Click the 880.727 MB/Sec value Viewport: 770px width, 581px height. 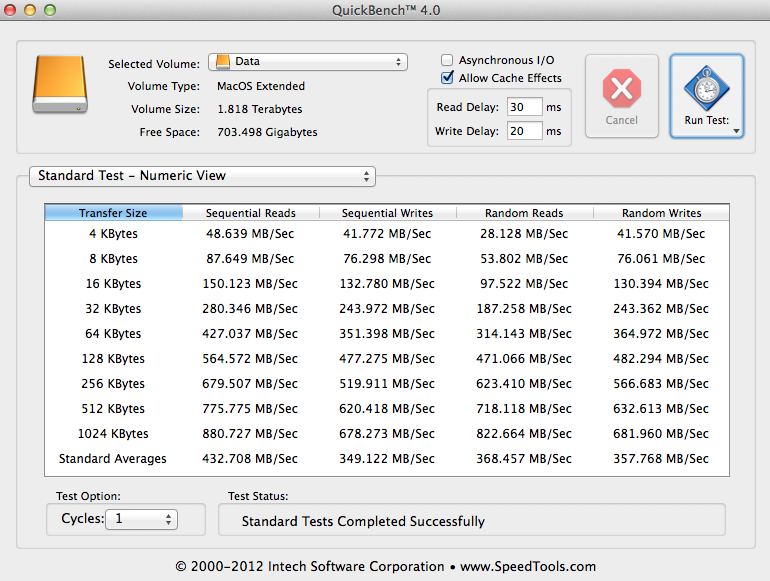point(250,434)
